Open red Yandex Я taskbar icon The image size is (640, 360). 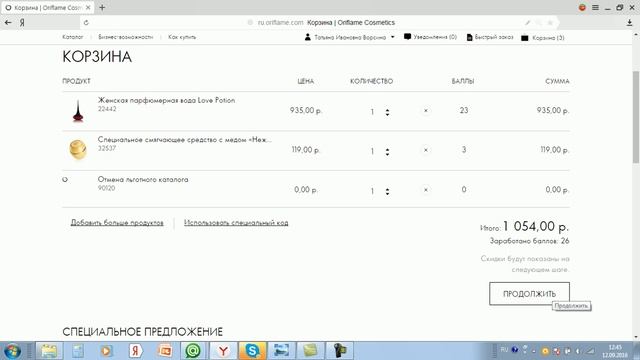(136, 351)
